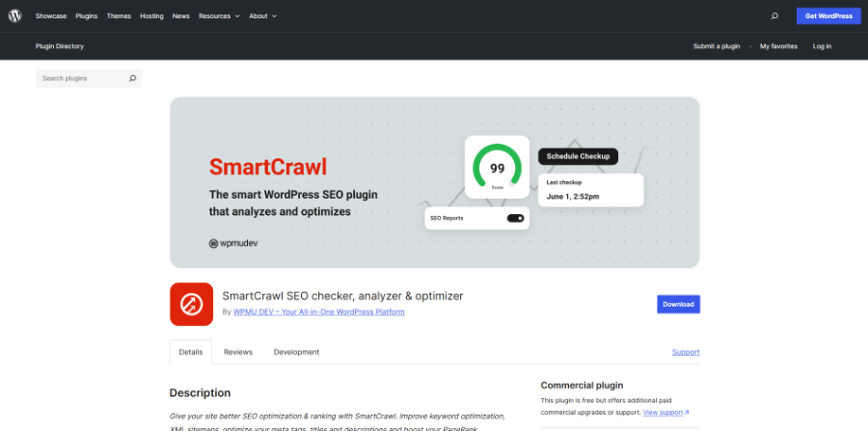Open the Themes menu item
The width and height of the screenshot is (868, 431).
119,16
